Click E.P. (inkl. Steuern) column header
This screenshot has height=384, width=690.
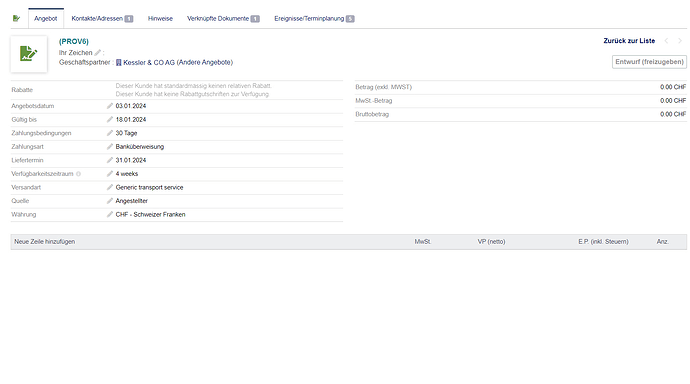click(x=603, y=241)
